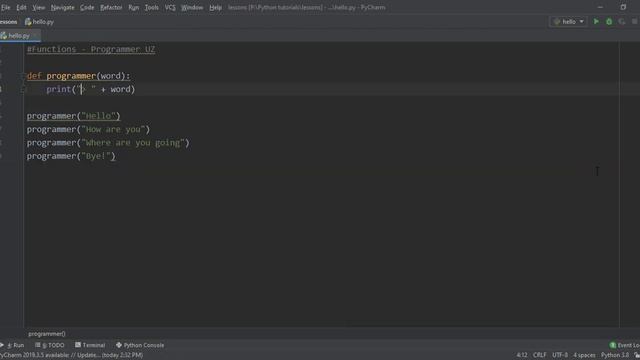The height and width of the screenshot is (360, 640).
Task: Click the programmer("Where are you going") line
Action: pos(108,143)
